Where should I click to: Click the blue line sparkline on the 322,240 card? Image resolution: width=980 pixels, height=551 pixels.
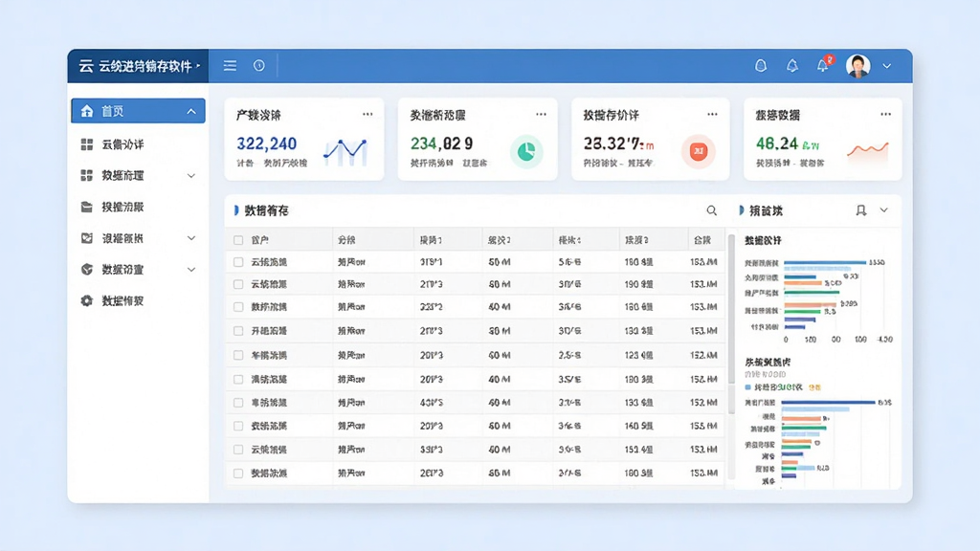[345, 151]
